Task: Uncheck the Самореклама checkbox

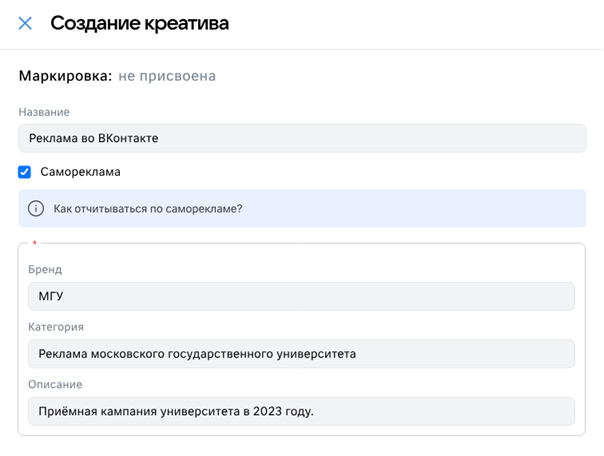Action: (x=25, y=172)
